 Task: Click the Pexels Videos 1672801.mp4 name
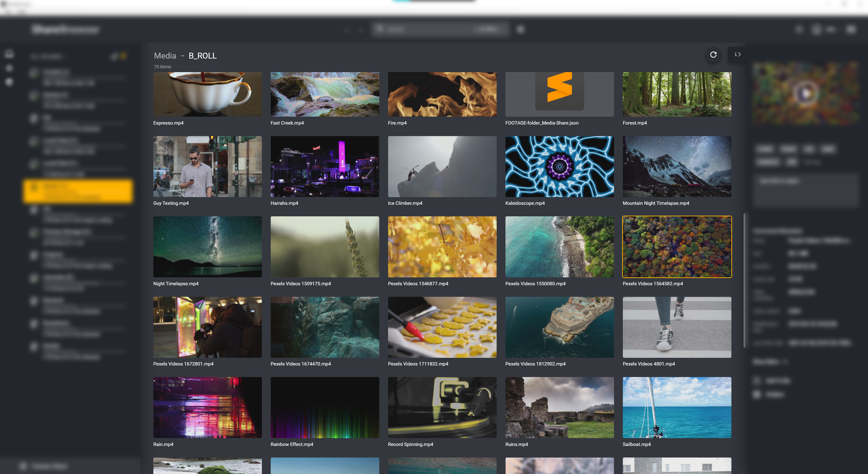tap(183, 364)
